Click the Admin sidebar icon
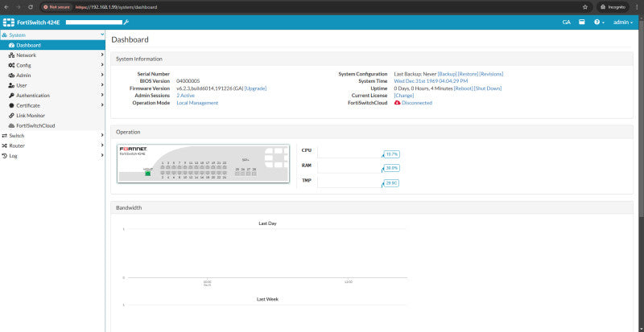 (11, 76)
